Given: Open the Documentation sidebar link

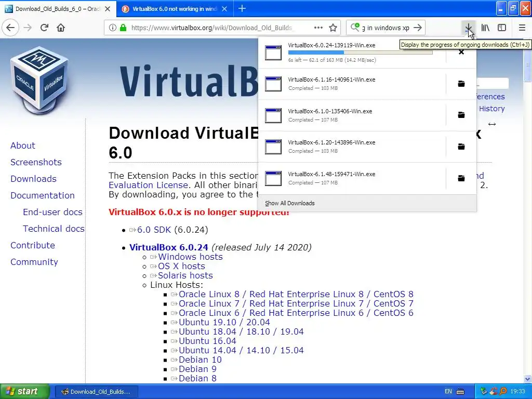Looking at the screenshot, I should (x=43, y=195).
